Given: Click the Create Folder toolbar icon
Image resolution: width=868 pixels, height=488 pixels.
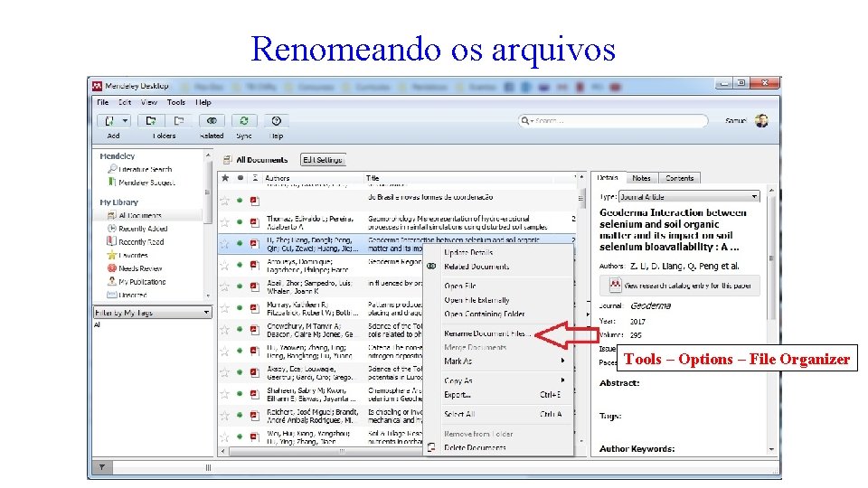Looking at the screenshot, I should coord(150,120).
